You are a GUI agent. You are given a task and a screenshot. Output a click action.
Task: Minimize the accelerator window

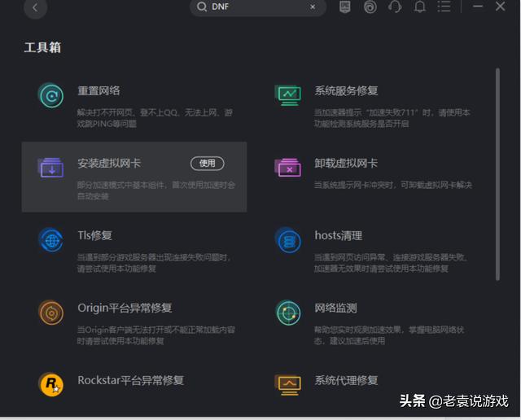pyautogui.click(x=478, y=7)
